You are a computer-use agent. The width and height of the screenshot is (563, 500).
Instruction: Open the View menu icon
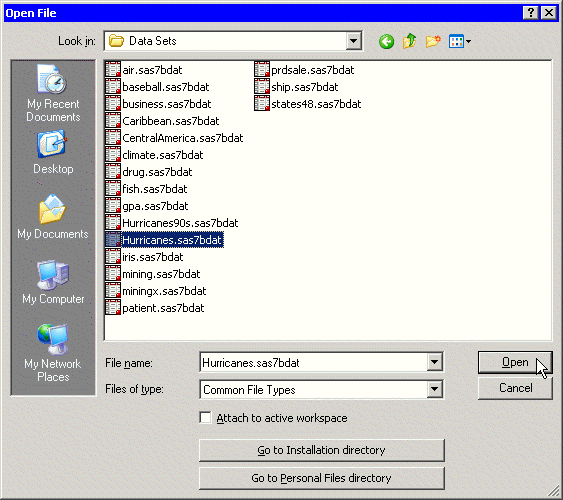(x=460, y=42)
